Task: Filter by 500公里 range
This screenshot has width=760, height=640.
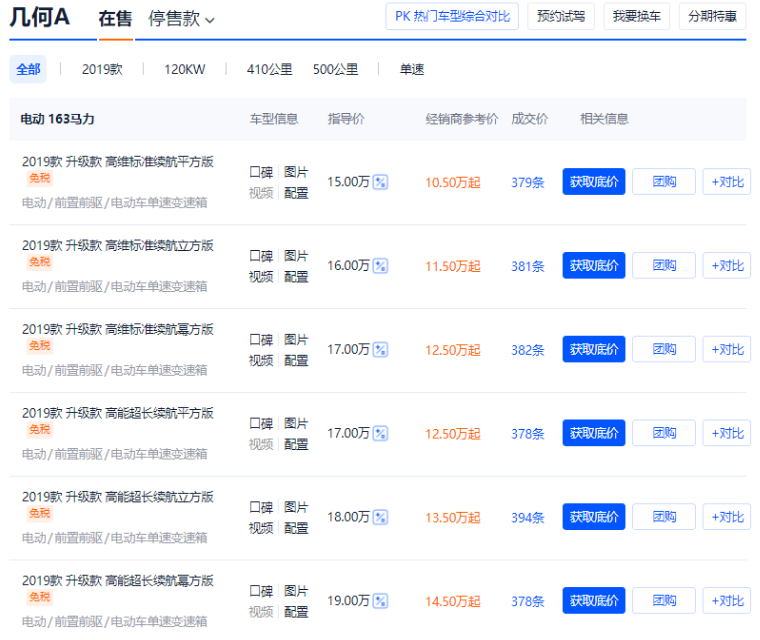Action: coord(335,69)
